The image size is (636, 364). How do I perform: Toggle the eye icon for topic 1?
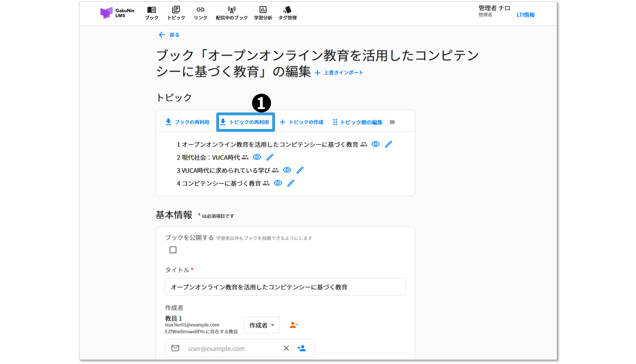376,144
